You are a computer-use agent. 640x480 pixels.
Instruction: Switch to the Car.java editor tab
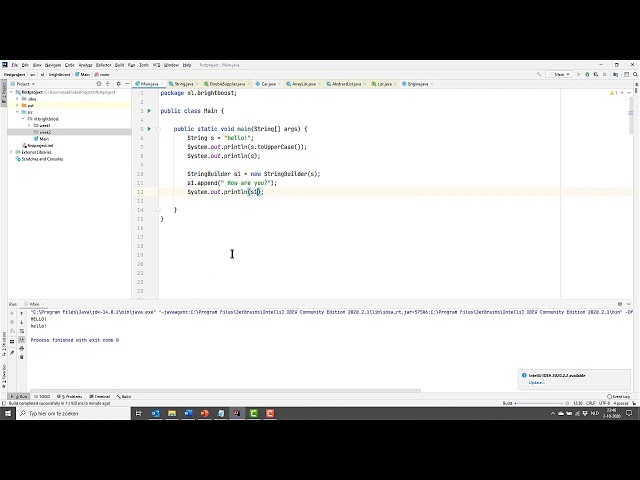(268, 84)
